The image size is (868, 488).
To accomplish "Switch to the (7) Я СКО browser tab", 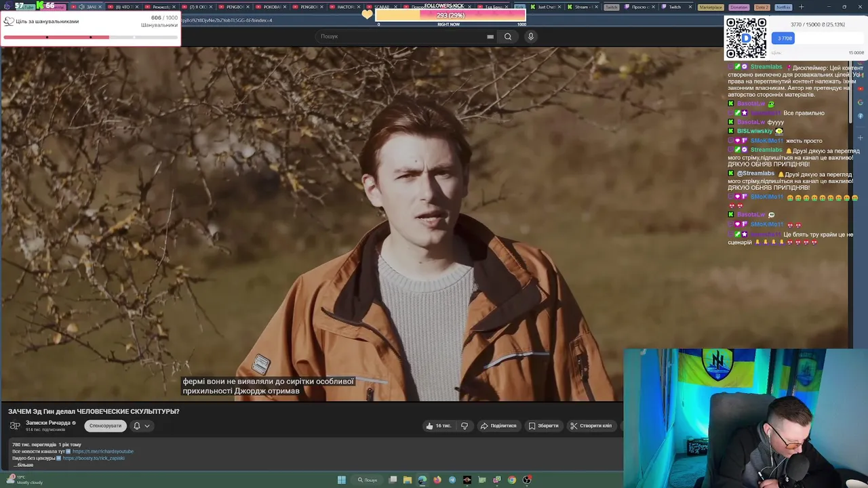I will point(197,7).
